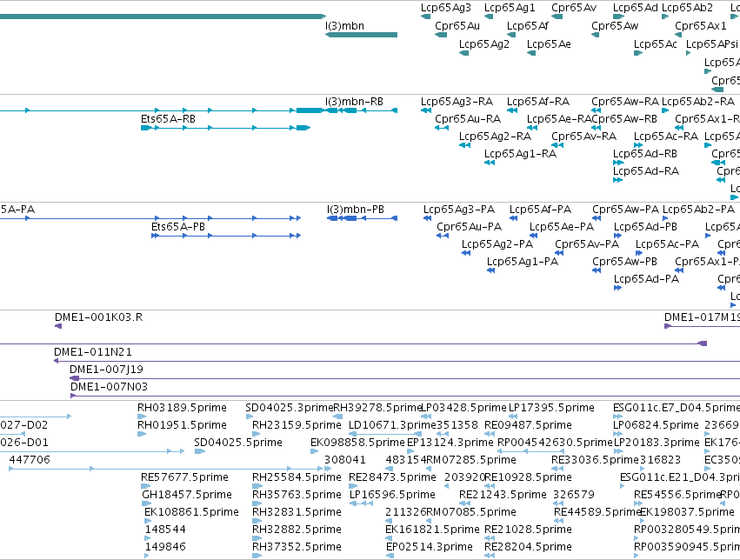Select the Ets65A-PB protein label

point(178,227)
